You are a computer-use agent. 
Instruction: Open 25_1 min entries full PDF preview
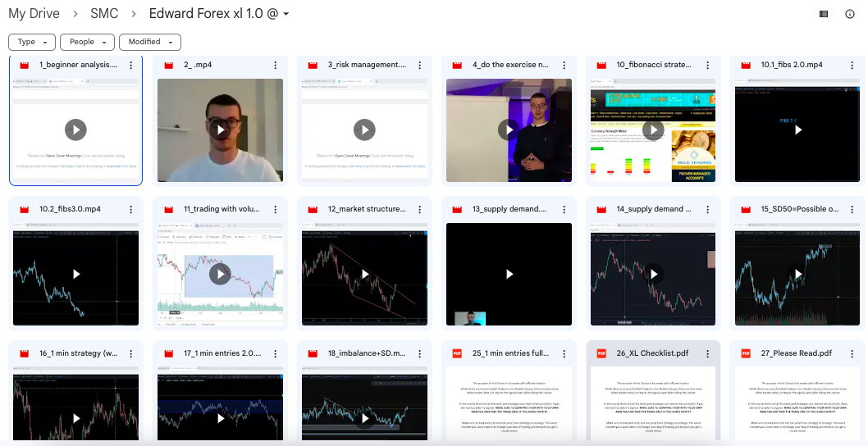coord(509,406)
